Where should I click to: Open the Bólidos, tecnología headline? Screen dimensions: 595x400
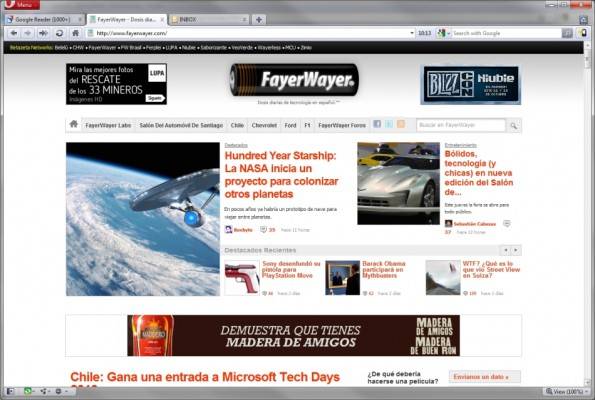click(479, 173)
